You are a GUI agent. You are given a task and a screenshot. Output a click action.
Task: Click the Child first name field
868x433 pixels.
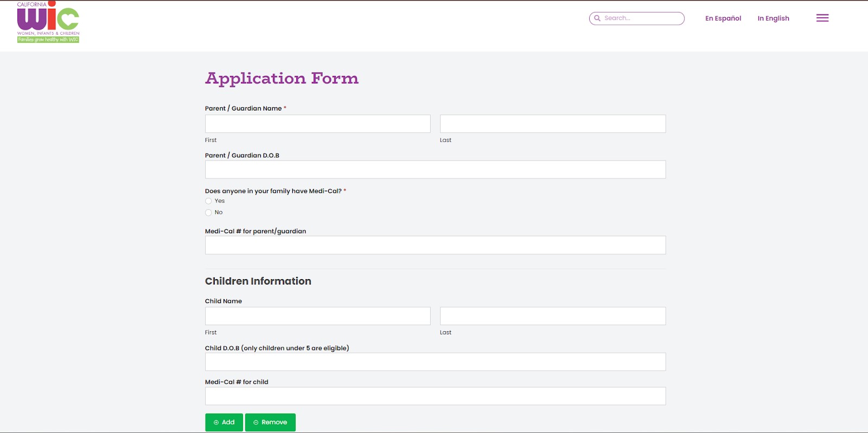[x=318, y=316]
